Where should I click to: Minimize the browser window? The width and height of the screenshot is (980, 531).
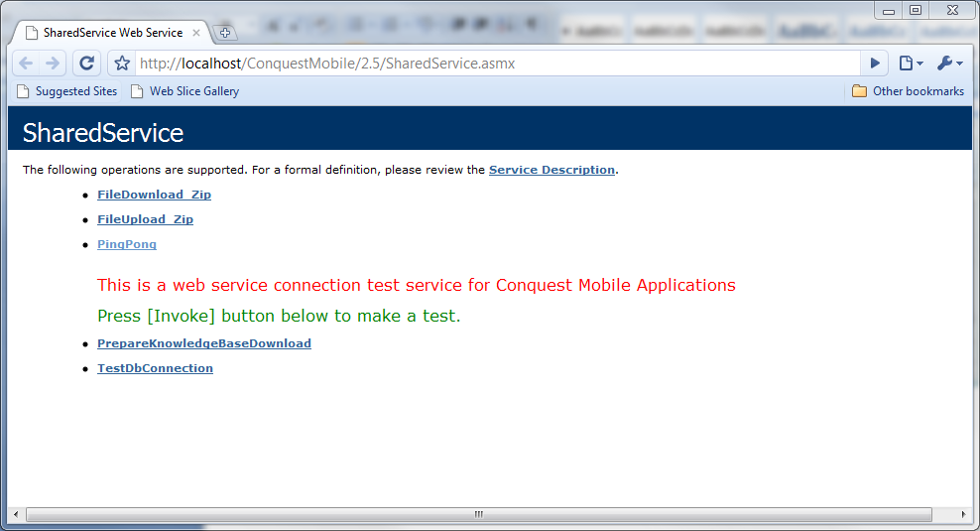[888, 10]
